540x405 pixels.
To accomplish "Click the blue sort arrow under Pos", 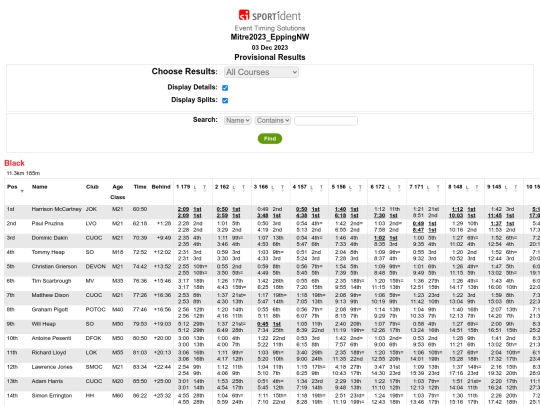I will pos(22,191).
